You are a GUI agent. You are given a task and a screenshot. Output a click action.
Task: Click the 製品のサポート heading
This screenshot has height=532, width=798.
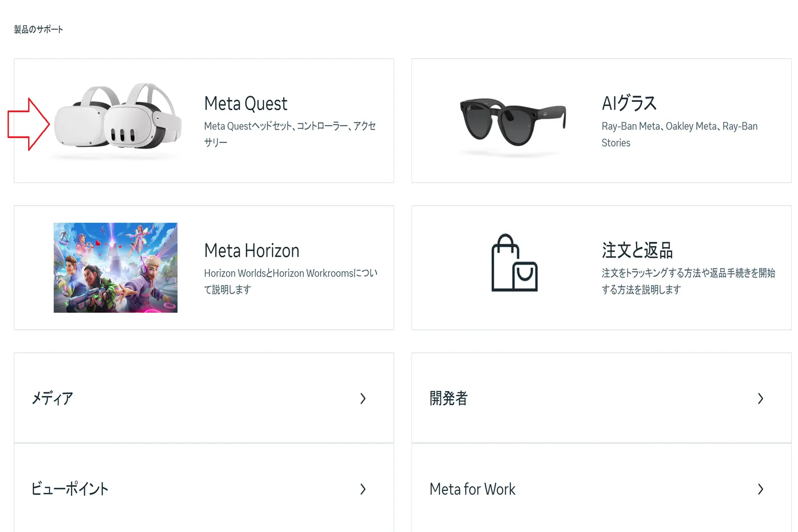[x=38, y=29]
